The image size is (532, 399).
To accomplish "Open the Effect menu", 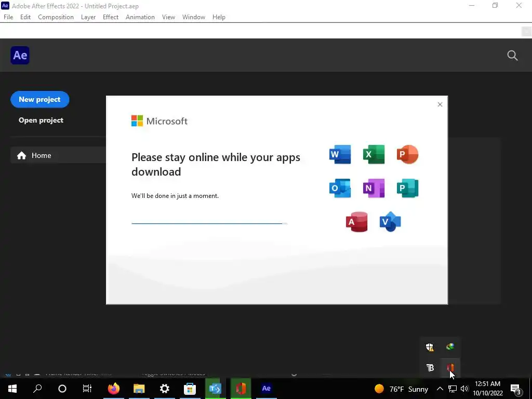I will 111,17.
